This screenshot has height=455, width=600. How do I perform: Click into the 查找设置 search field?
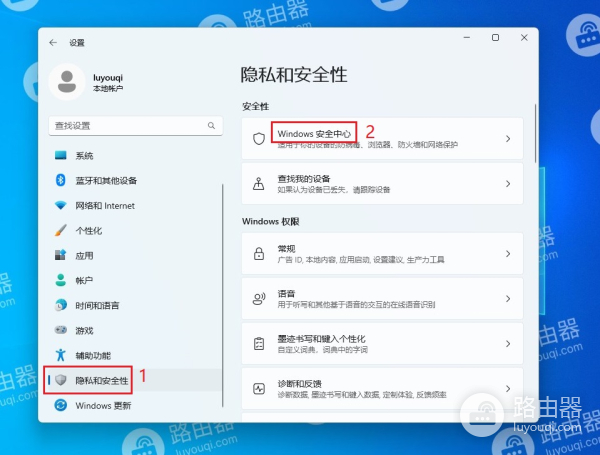pyautogui.click(x=135, y=126)
